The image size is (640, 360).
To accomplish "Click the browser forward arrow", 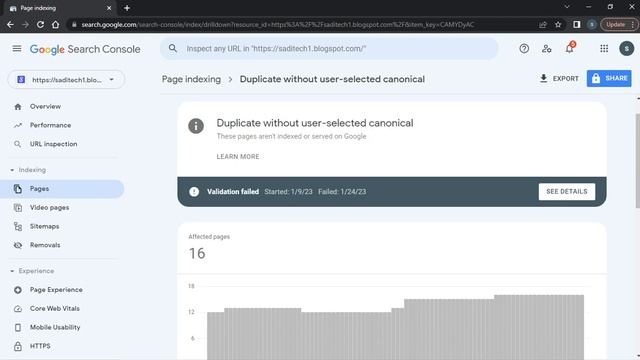I will [x=25, y=24].
